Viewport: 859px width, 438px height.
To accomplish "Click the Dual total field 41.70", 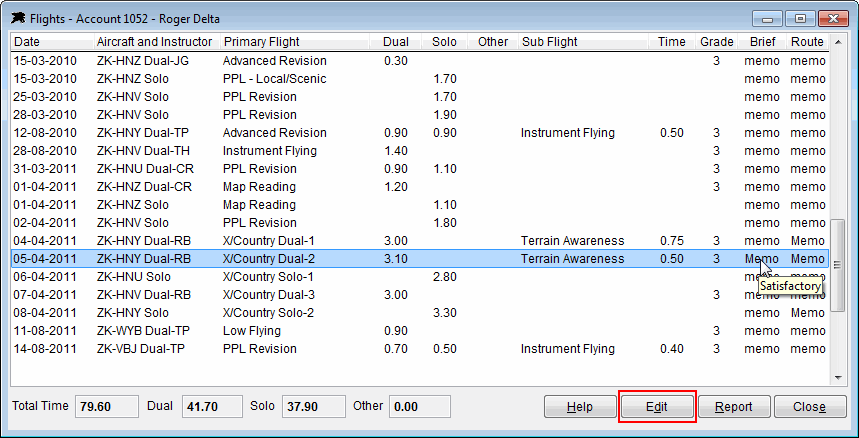I will [212, 407].
